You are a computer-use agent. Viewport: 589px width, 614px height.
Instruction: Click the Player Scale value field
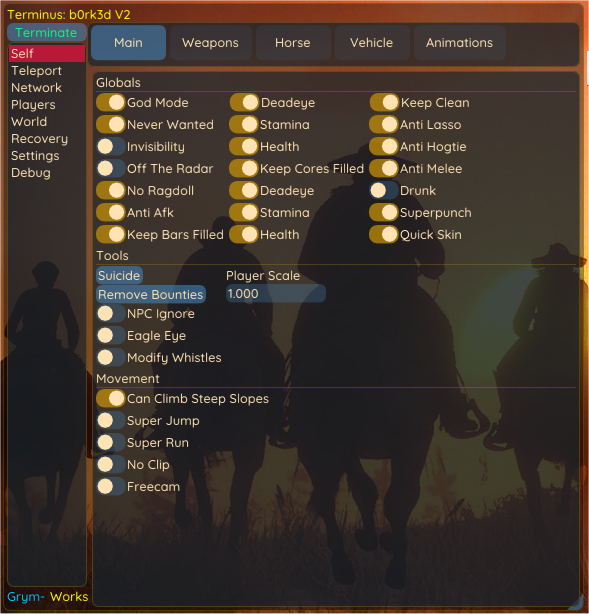[276, 294]
